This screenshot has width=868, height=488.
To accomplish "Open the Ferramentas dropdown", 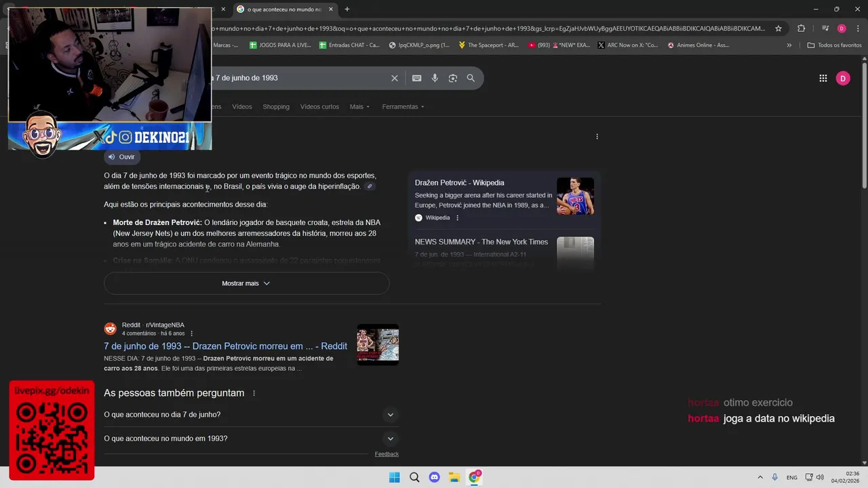I will [x=403, y=106].
